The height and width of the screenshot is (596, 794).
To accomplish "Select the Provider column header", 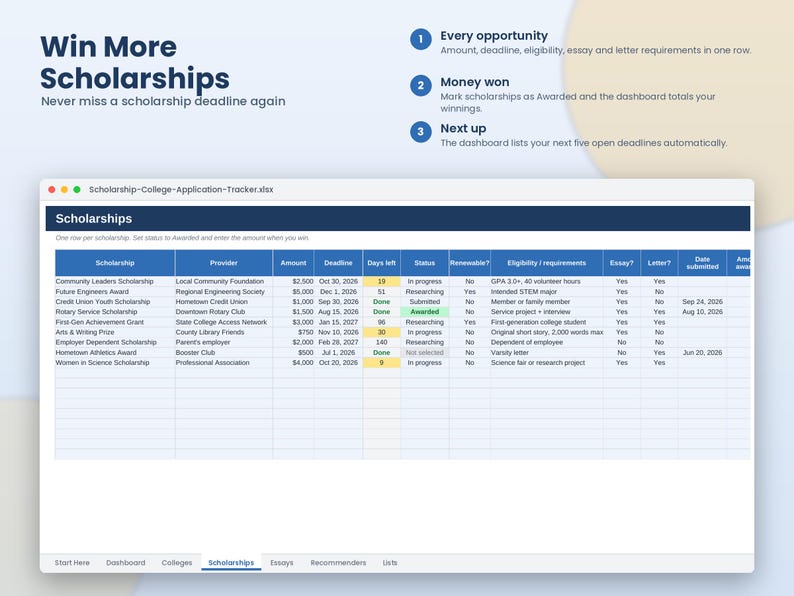I will 224,263.
